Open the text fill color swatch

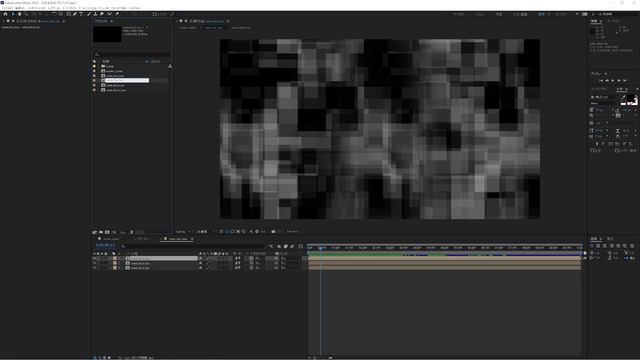pyautogui.click(x=631, y=98)
